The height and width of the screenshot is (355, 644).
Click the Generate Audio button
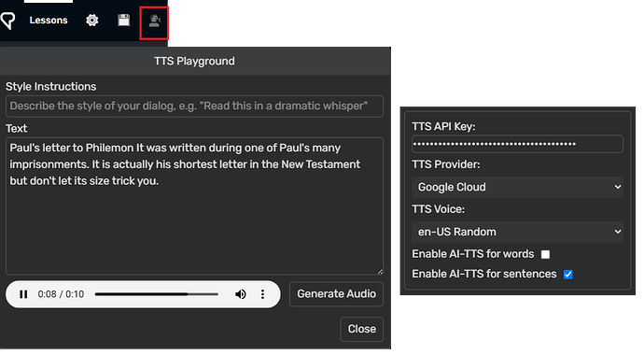pyautogui.click(x=336, y=294)
